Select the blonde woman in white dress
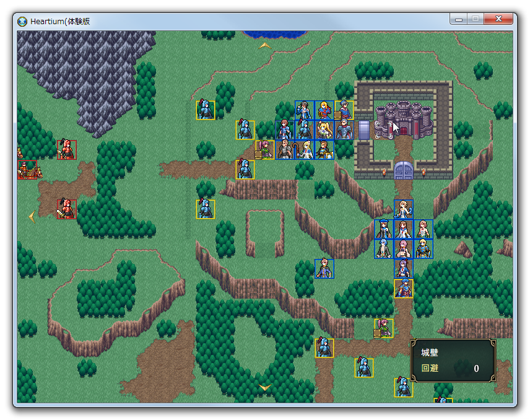Image resolution: width=530 pixels, height=420 pixels. point(404,209)
